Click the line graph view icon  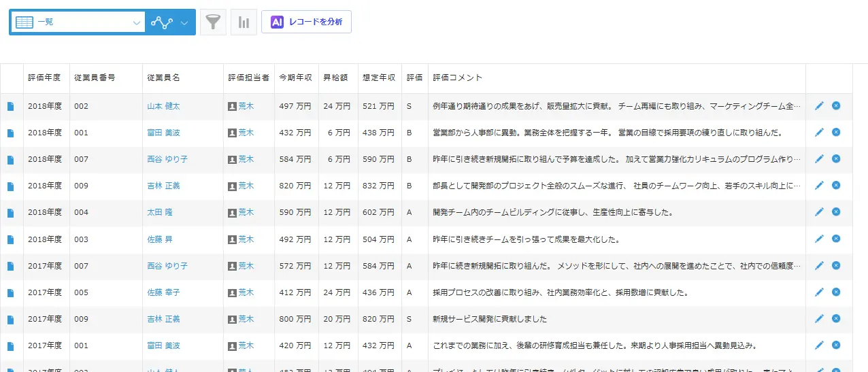point(162,22)
